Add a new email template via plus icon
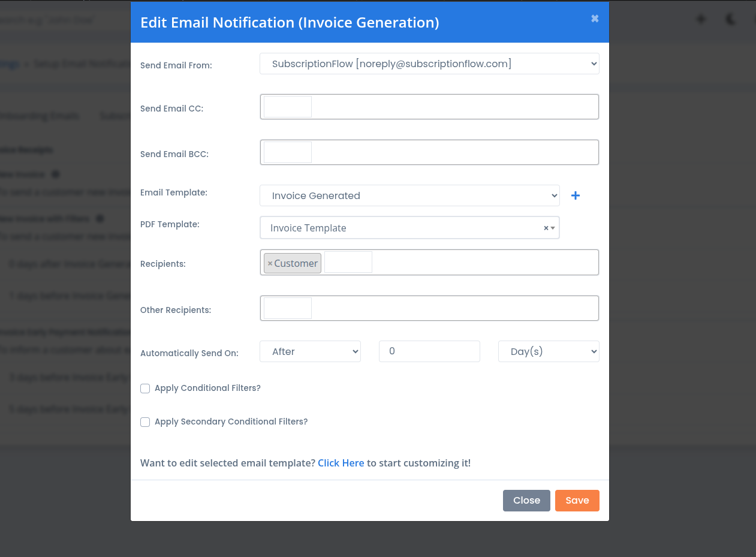 576,195
